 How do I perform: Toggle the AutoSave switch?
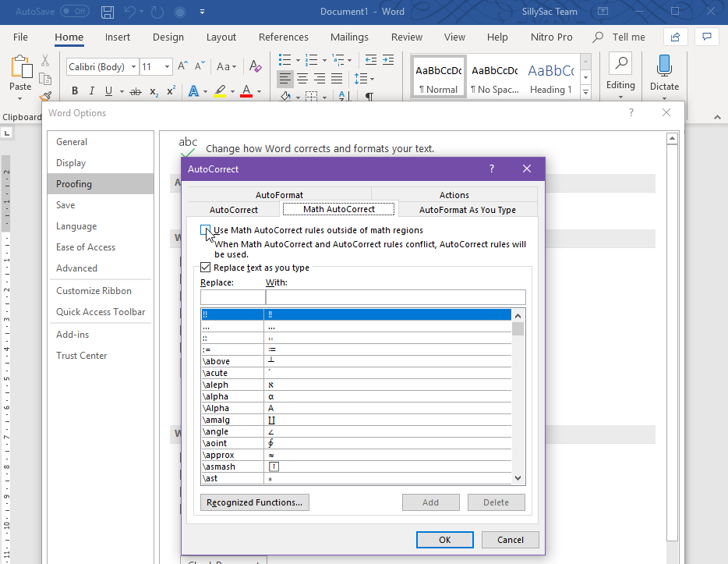pos(74,12)
